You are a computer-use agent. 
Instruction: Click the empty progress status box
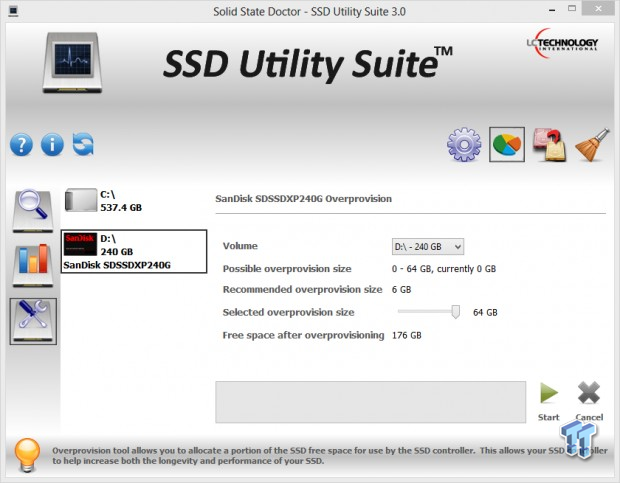370,402
